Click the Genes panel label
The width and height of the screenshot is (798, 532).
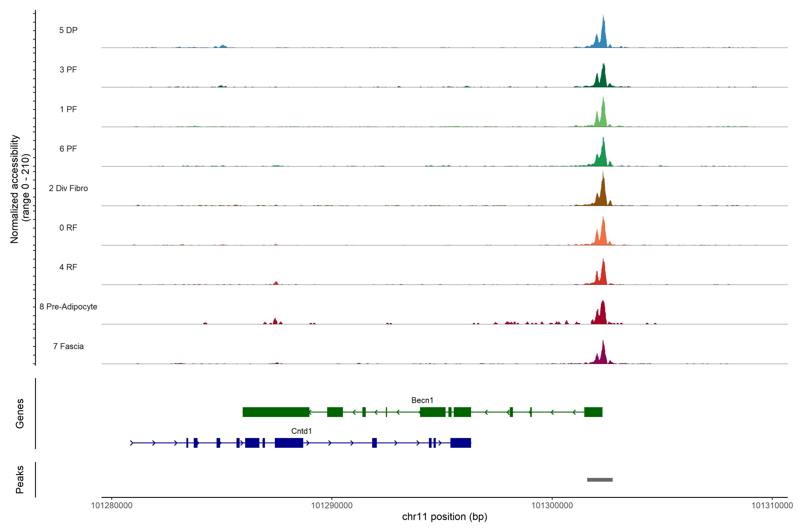(20, 413)
